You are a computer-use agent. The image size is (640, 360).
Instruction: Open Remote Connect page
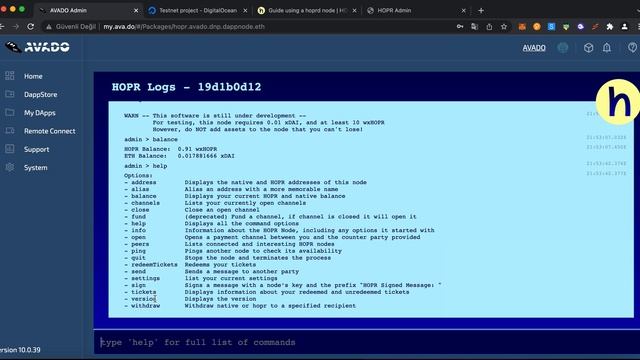[49, 131]
